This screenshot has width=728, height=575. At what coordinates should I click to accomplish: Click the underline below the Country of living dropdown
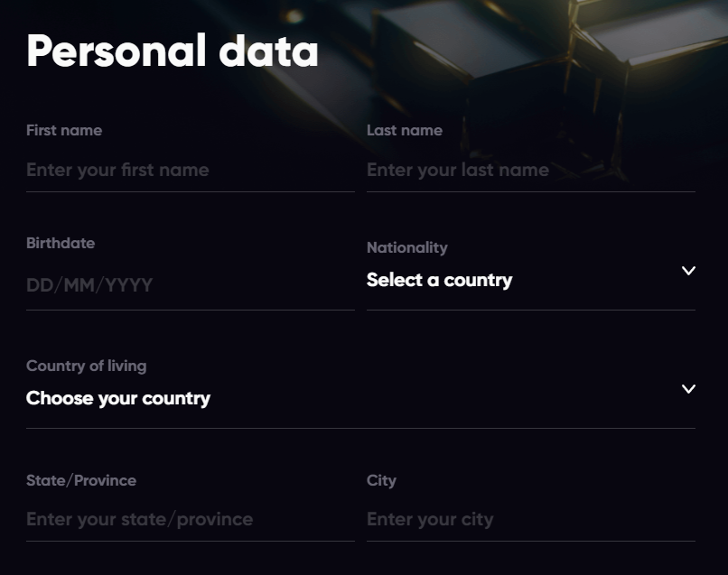[x=360, y=428]
